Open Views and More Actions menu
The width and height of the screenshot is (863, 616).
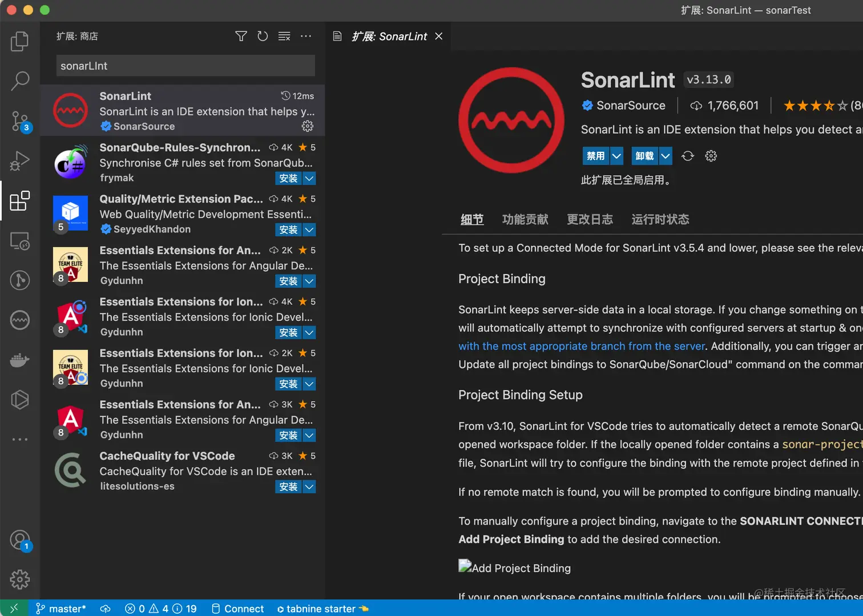pos(306,37)
